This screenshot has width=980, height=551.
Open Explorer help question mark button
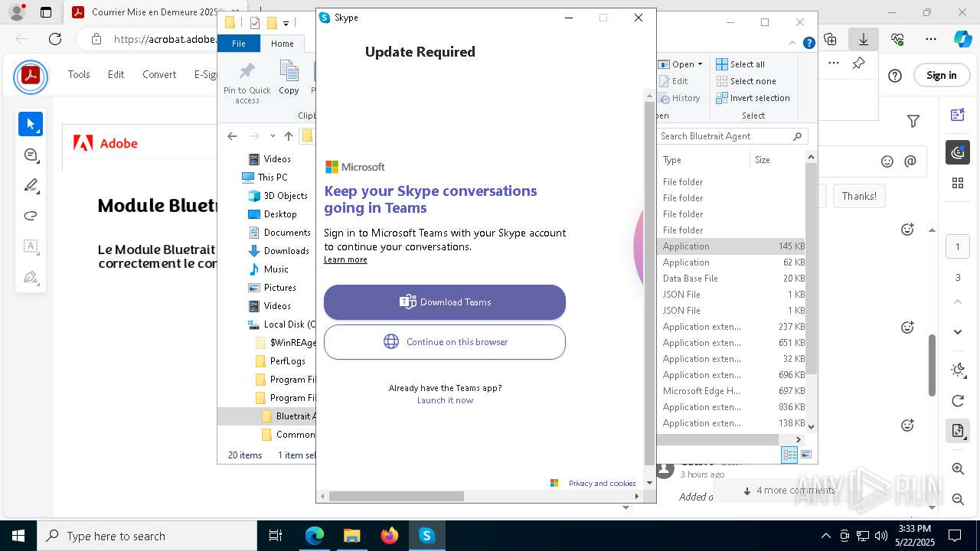(808, 44)
